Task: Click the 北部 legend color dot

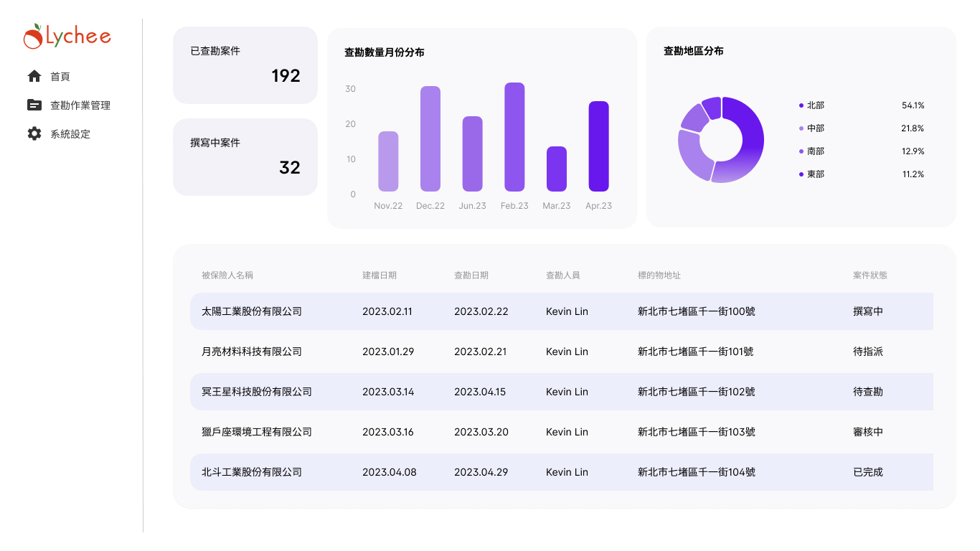Action: (801, 105)
